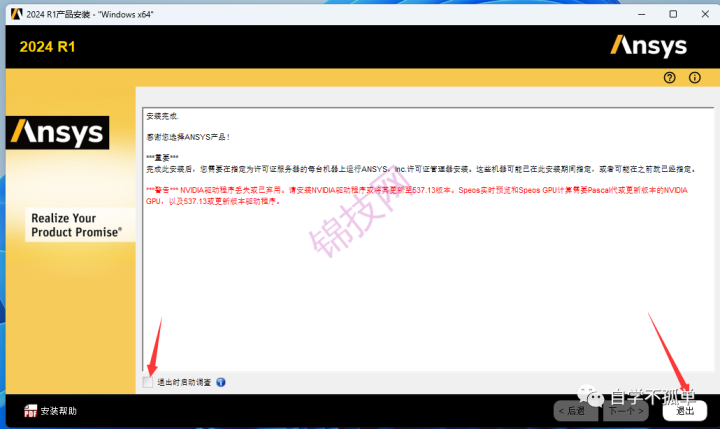Viewport: 720px width, 429px height.
Task: Click the red NVIDIA driver warning text
Action: pyautogui.click(x=417, y=196)
